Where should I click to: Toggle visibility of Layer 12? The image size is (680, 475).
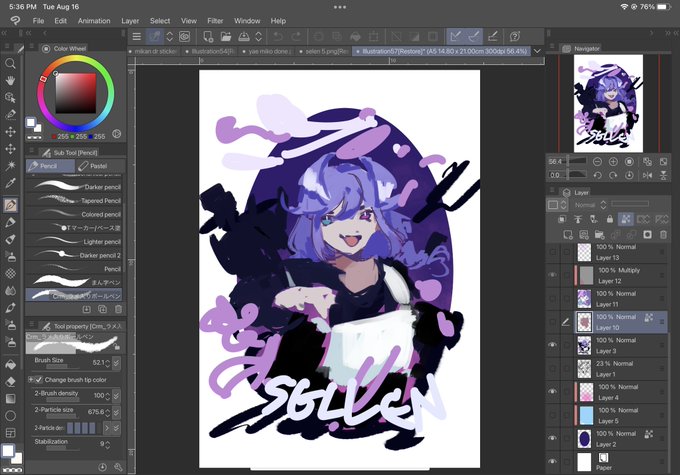point(552,275)
